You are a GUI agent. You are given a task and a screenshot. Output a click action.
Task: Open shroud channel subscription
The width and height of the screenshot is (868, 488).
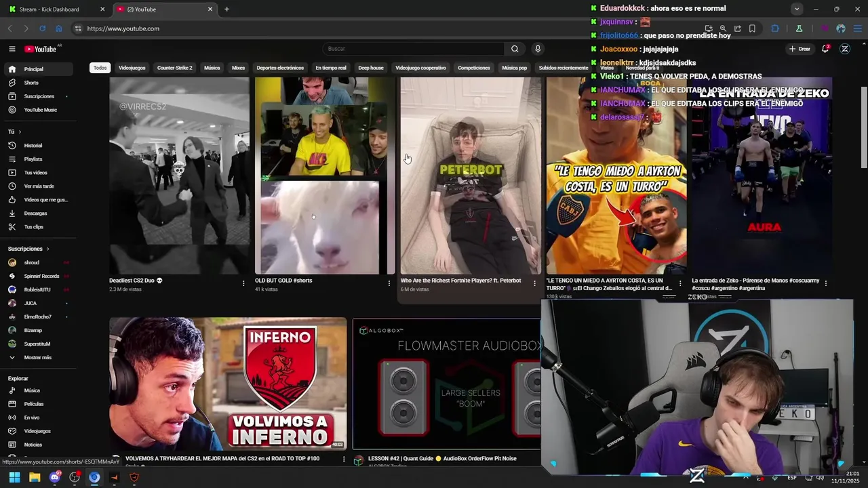coord(38,262)
